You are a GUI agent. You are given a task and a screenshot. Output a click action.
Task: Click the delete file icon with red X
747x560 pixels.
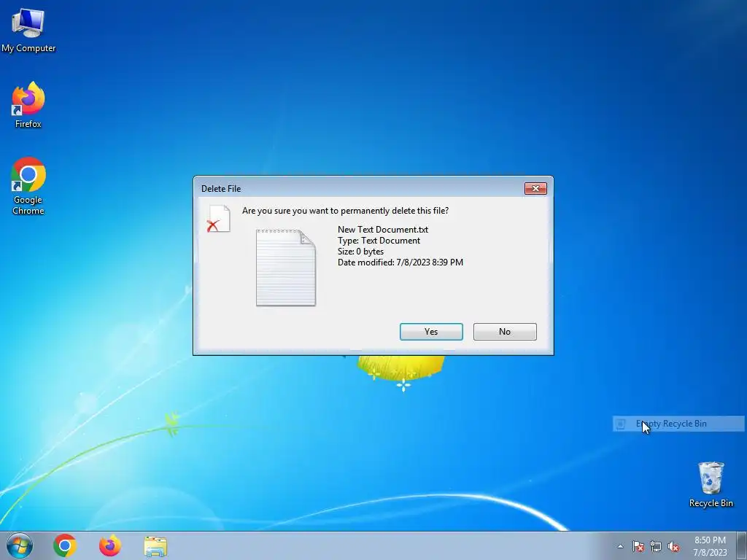click(x=219, y=219)
